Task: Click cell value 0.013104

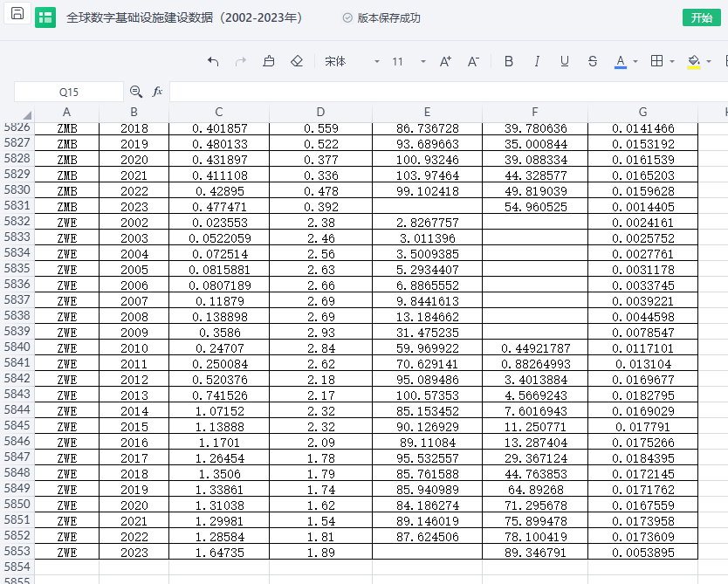Action: [643, 364]
